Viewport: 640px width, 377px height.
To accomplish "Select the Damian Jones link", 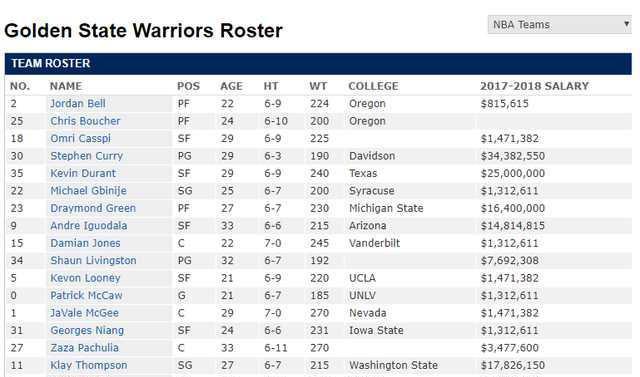I will coord(85,243).
